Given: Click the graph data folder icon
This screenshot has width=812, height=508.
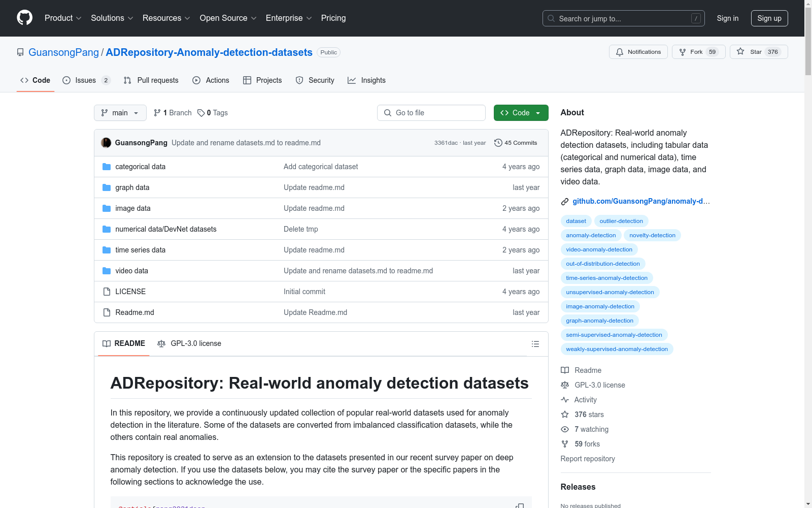Looking at the screenshot, I should [107, 187].
